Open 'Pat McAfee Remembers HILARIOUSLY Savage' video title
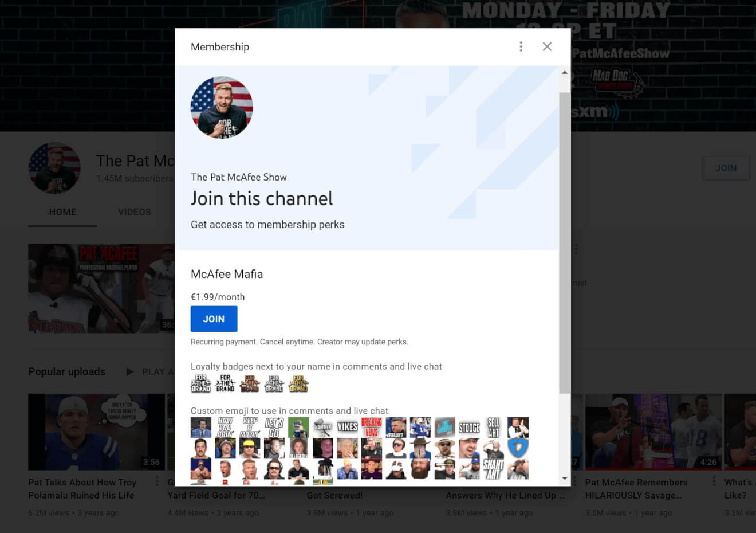 pyautogui.click(x=636, y=489)
